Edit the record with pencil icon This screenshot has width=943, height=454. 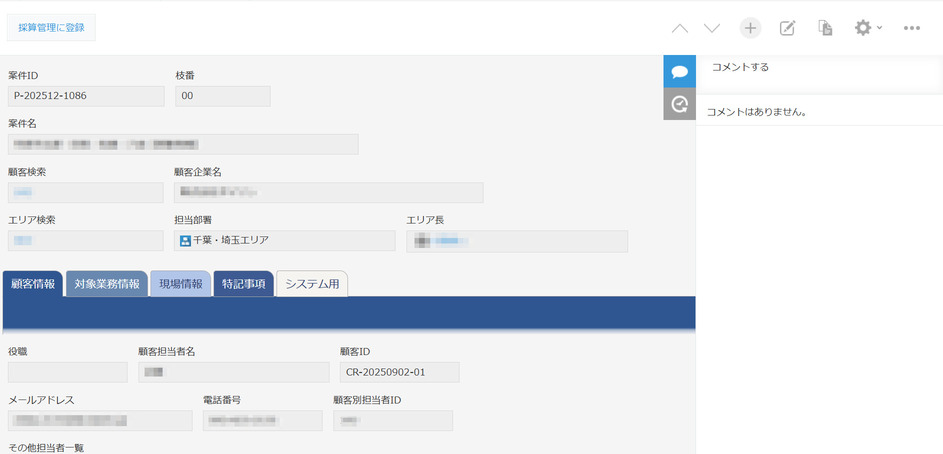[787, 28]
